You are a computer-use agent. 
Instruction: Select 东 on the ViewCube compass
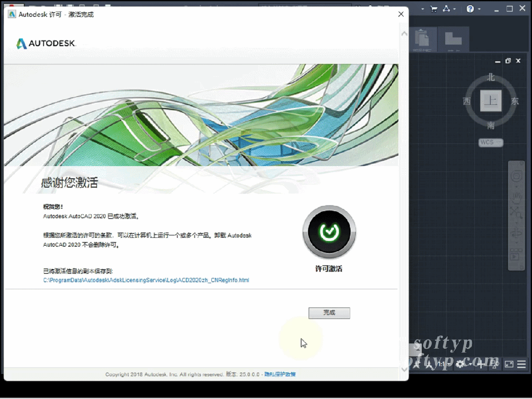tap(515, 101)
